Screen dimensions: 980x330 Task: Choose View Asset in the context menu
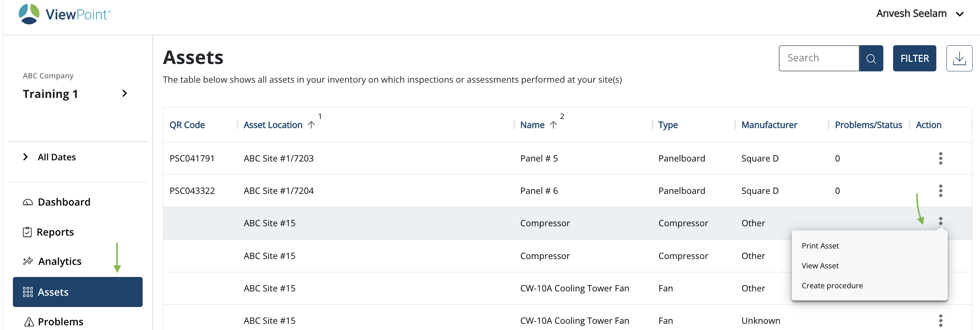tap(820, 266)
